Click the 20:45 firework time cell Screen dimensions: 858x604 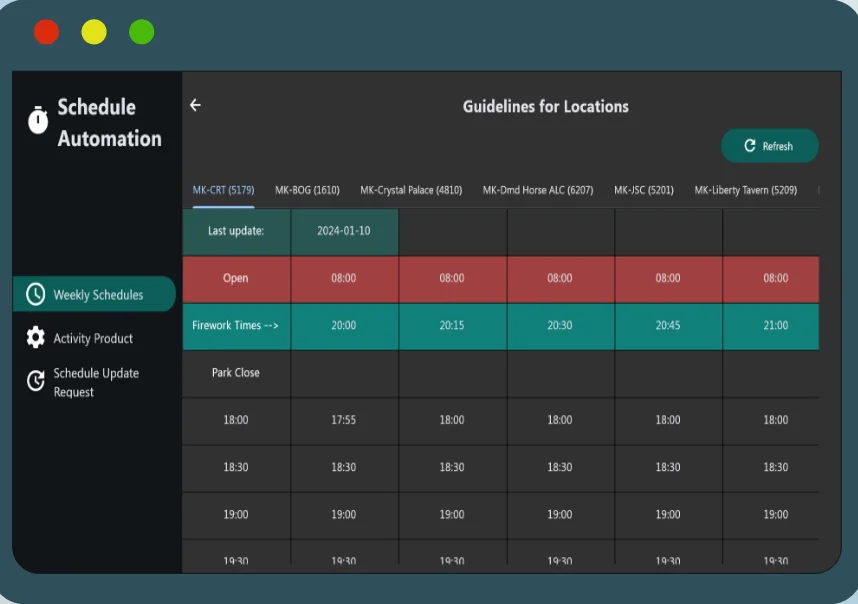(x=668, y=326)
